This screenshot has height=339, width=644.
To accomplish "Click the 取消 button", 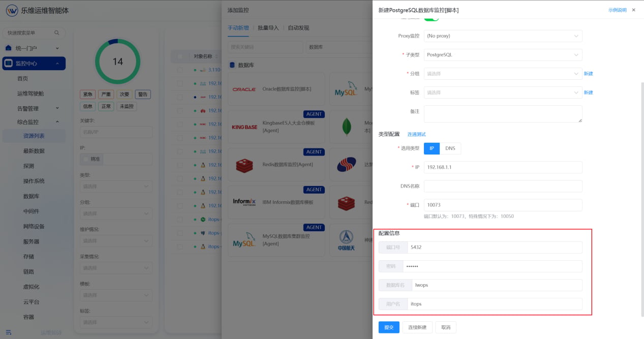I will point(446,327).
